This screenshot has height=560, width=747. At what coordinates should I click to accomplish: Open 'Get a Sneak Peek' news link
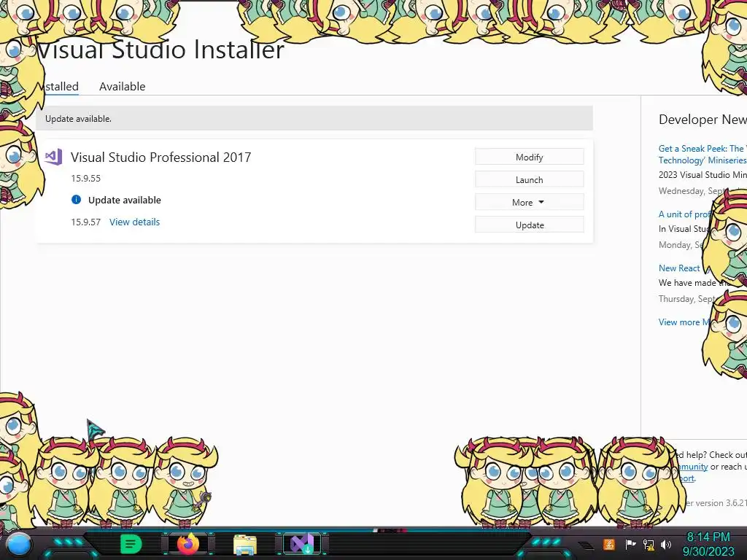(x=703, y=155)
